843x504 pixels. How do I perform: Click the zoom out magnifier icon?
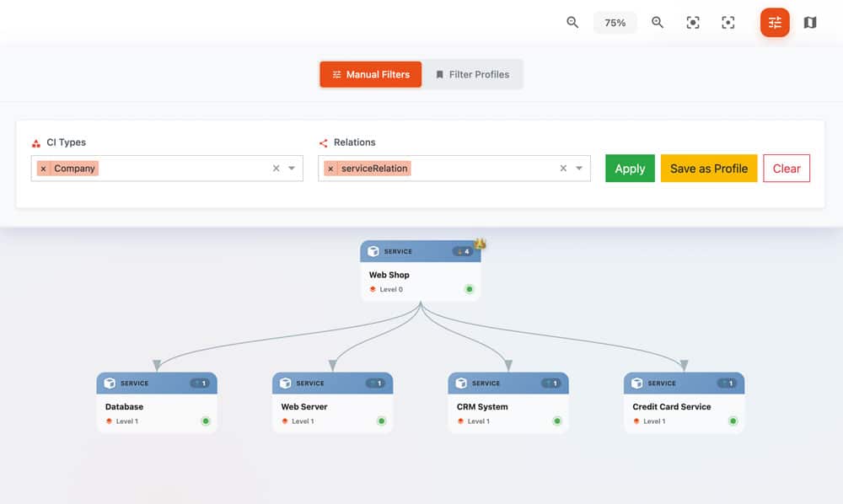click(x=572, y=23)
